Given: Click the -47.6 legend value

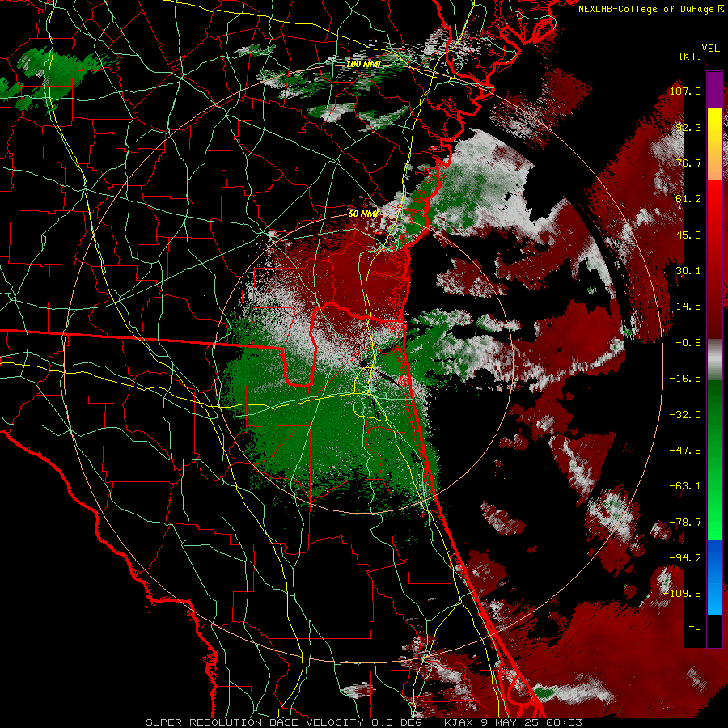Looking at the screenshot, I should 685,451.
